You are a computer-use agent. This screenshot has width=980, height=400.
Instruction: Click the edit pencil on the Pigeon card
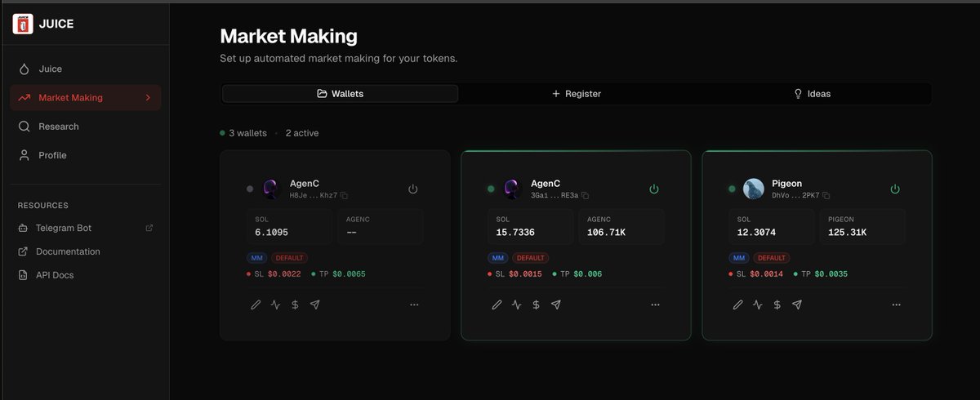(x=737, y=304)
